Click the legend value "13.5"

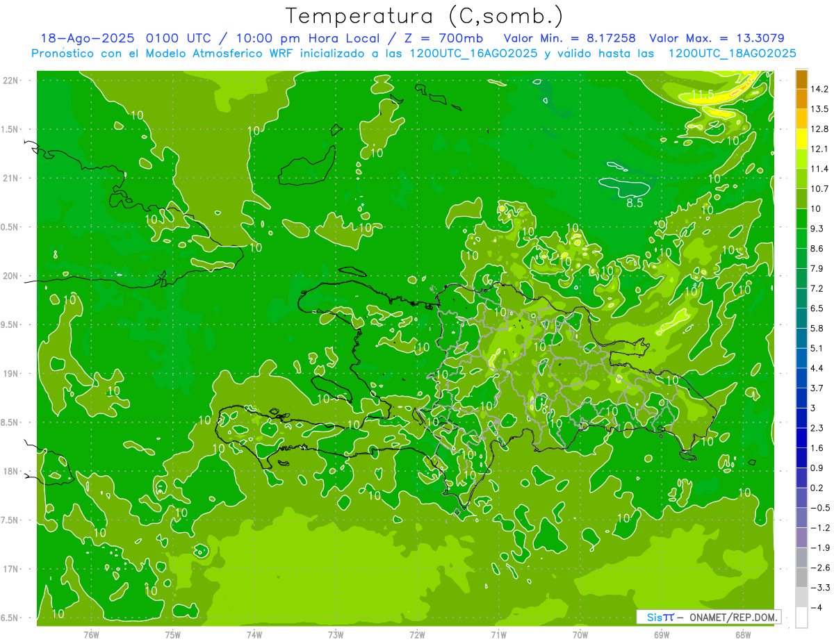coord(820,109)
